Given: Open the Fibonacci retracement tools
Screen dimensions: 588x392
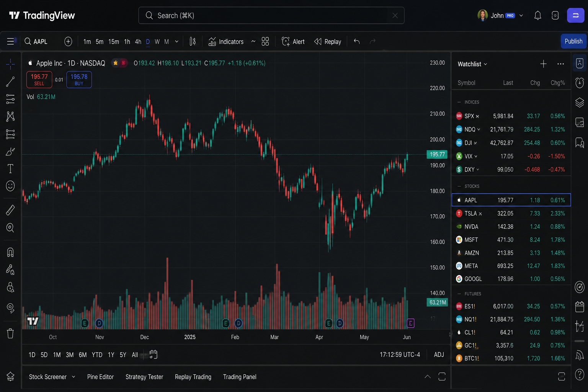Looking at the screenshot, I should click(x=10, y=99).
